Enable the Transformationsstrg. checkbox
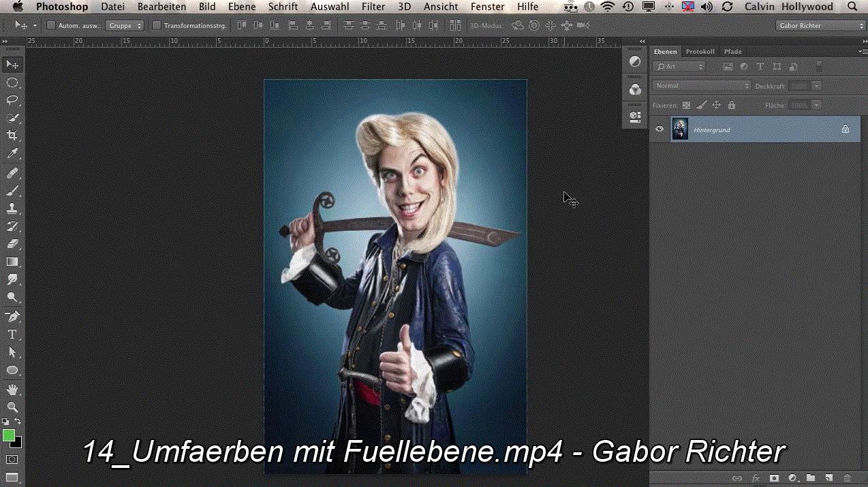 click(x=157, y=25)
